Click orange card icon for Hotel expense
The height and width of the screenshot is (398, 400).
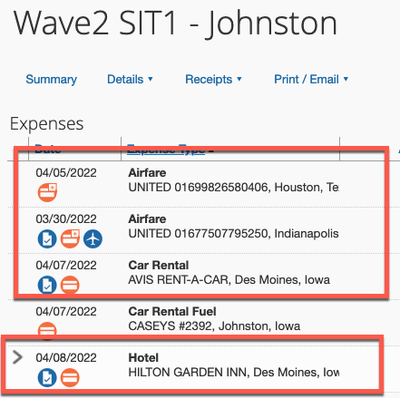[70, 378]
